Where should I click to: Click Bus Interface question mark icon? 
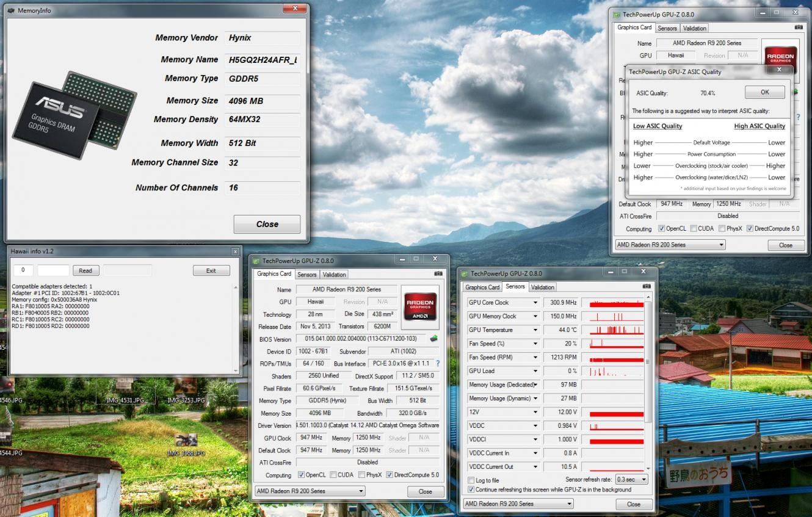(x=437, y=363)
